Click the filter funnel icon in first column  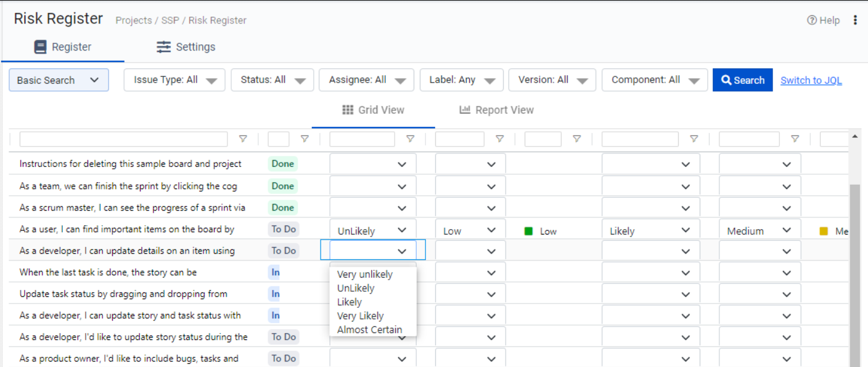243,139
